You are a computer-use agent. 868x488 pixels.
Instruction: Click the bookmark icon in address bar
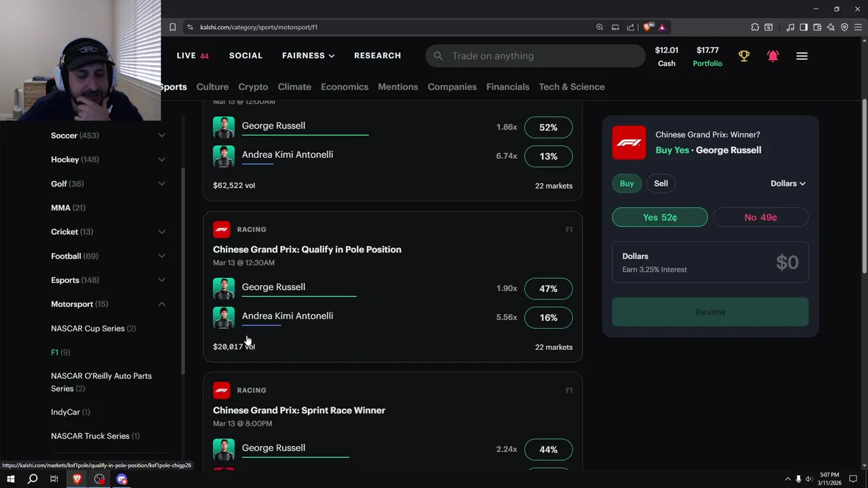coord(172,27)
